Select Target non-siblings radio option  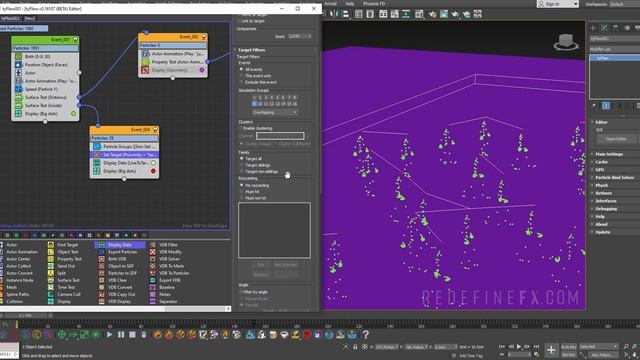pyautogui.click(x=242, y=171)
